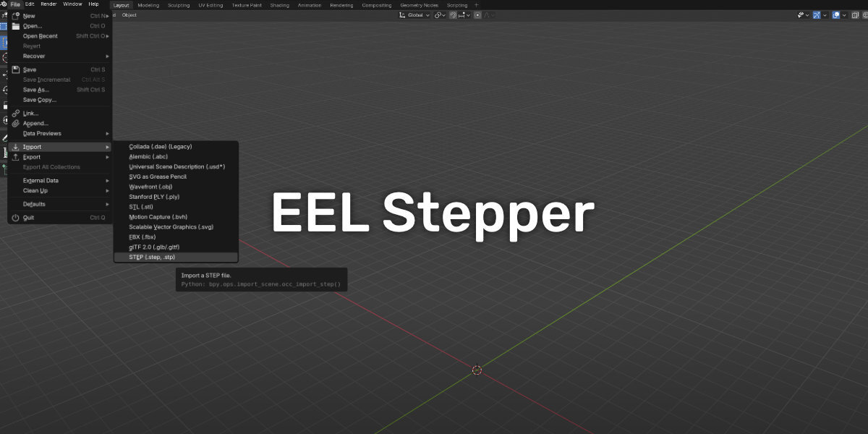The image size is (868, 434).
Task: Expand the Clean Up submenu
Action: 60,191
